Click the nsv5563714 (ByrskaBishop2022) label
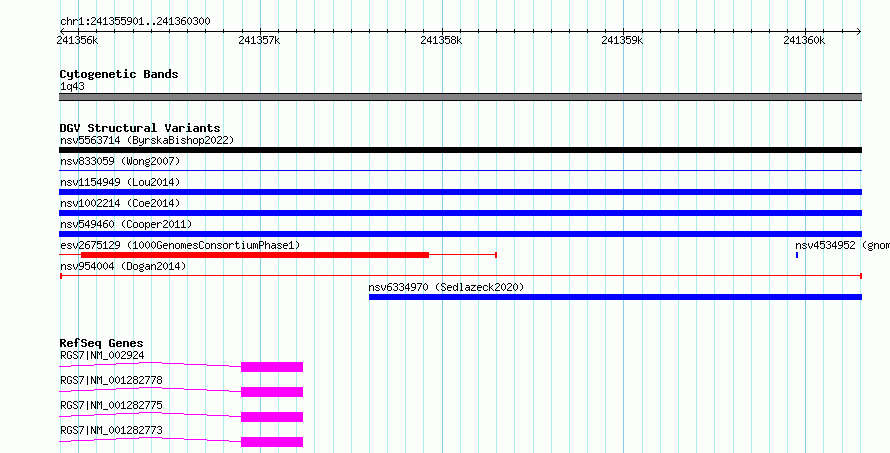 tap(147, 140)
